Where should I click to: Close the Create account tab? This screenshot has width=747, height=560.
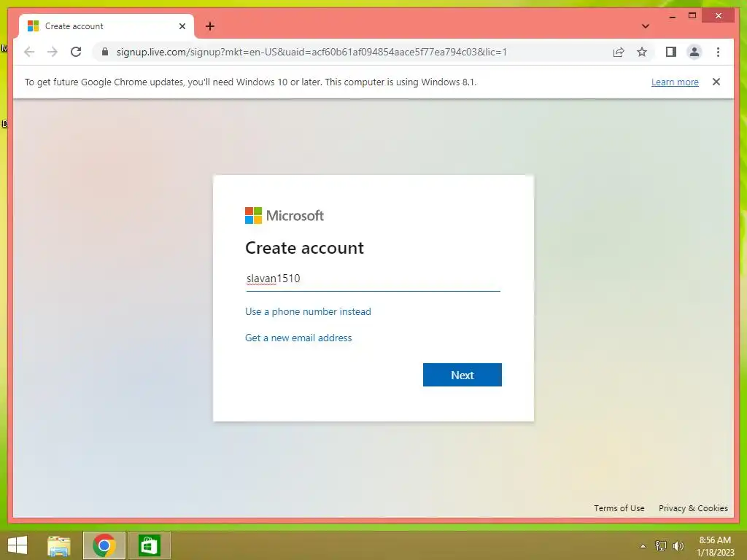pos(182,26)
